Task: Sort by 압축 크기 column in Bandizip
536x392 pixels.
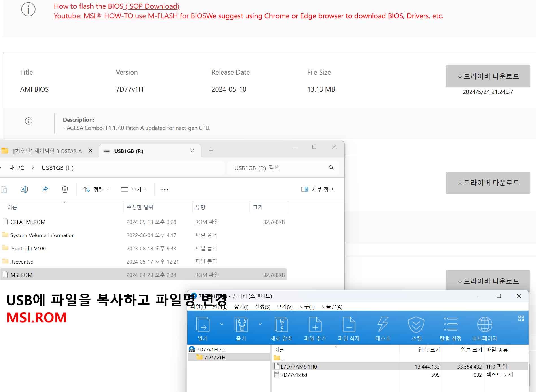Action: pos(421,350)
